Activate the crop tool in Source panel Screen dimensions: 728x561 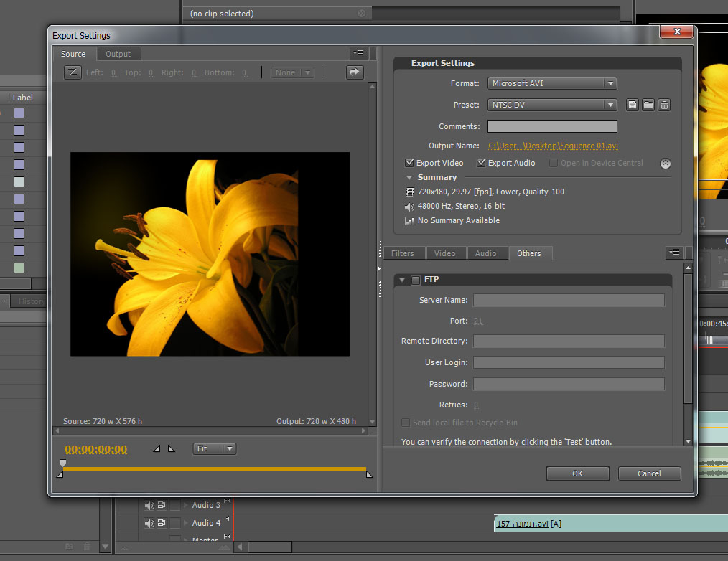(x=73, y=72)
